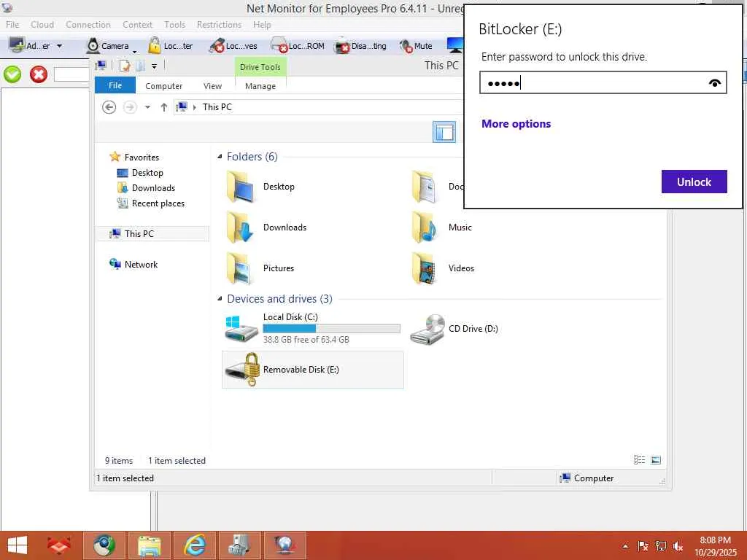Image resolution: width=747 pixels, height=560 pixels.
Task: Open the Connection menu in Net Monitor
Action: pyautogui.click(x=88, y=25)
